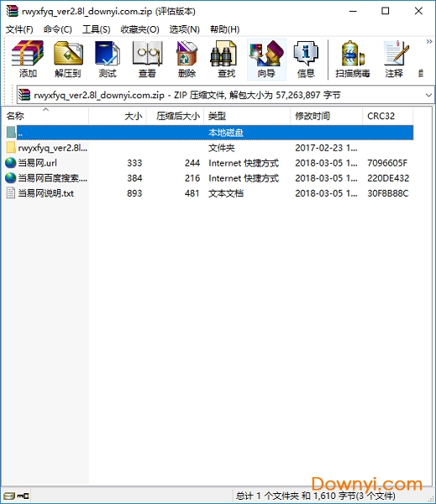436x504 pixels.
Task: Sort by 压缩后大小 column header
Action: [x=176, y=116]
